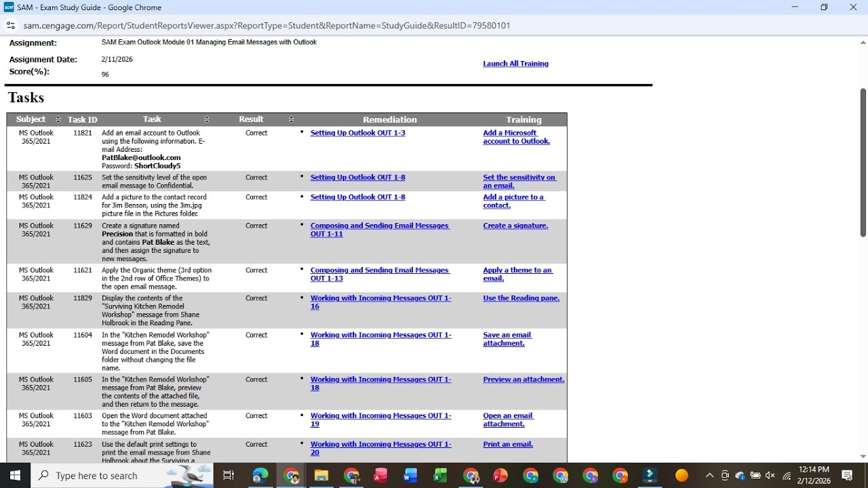The height and width of the screenshot is (488, 868).
Task: Launch the Save an email attachment training
Action: point(507,339)
